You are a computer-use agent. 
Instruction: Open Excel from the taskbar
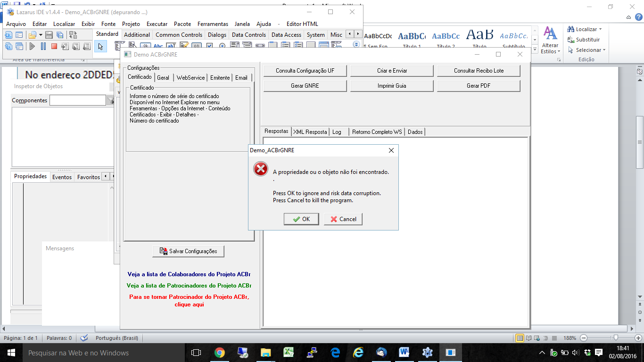pyautogui.click(x=289, y=353)
